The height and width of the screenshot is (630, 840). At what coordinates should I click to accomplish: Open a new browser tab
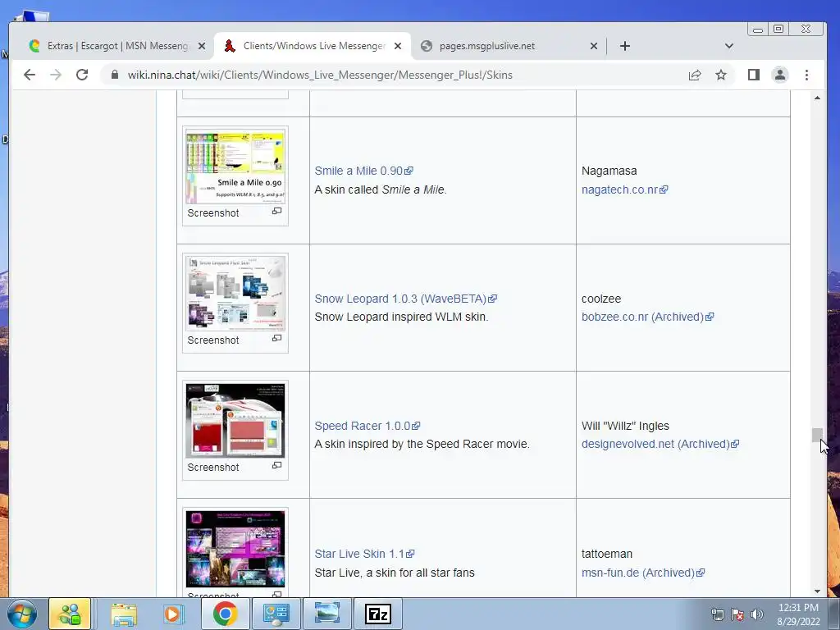[x=624, y=46]
